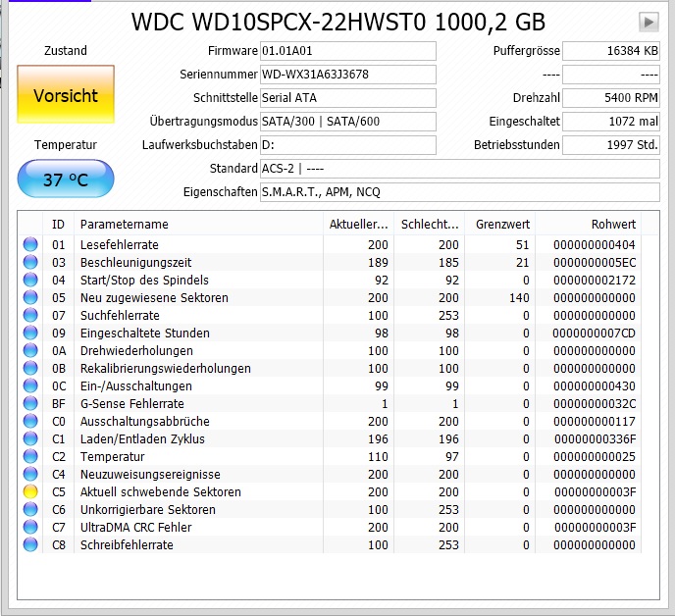Click the status icon for Ein-/Ausschaltungen

pyautogui.click(x=30, y=385)
